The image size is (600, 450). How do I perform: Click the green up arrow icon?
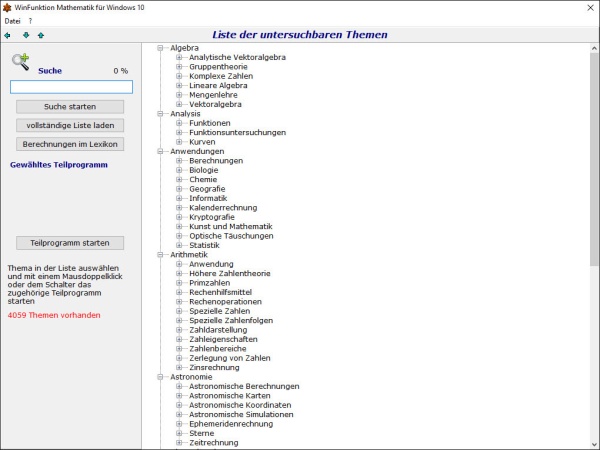(41, 35)
